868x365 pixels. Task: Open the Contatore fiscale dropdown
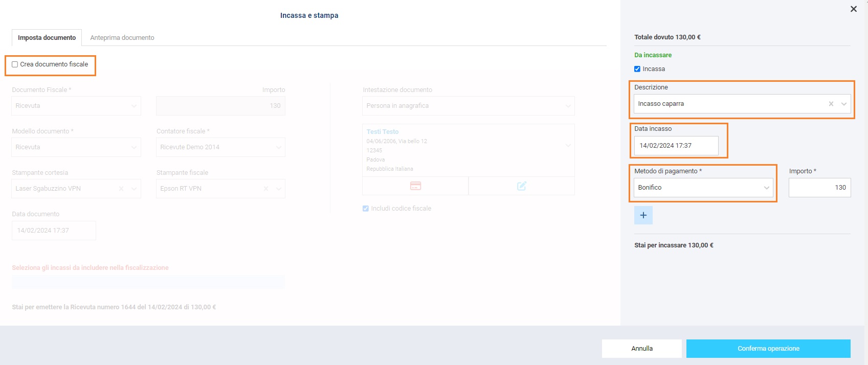[x=220, y=147]
